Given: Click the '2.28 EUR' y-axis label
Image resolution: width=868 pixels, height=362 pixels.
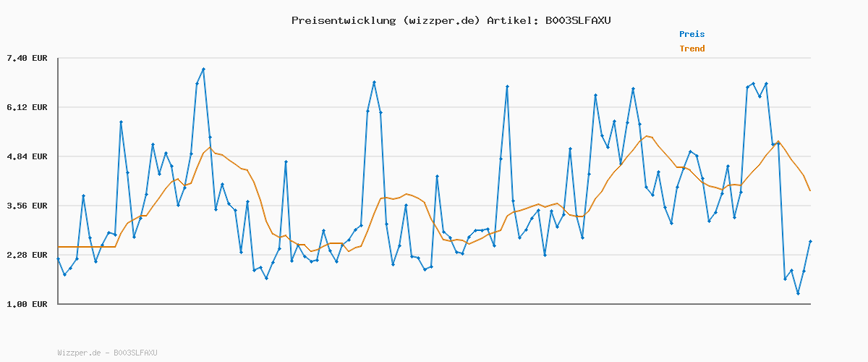Looking at the screenshot, I should [x=27, y=255].
